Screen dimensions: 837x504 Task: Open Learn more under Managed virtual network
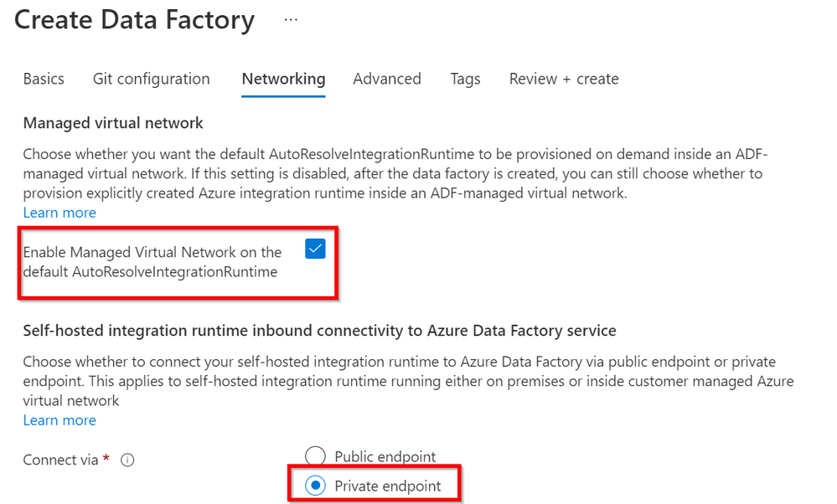pos(59,213)
